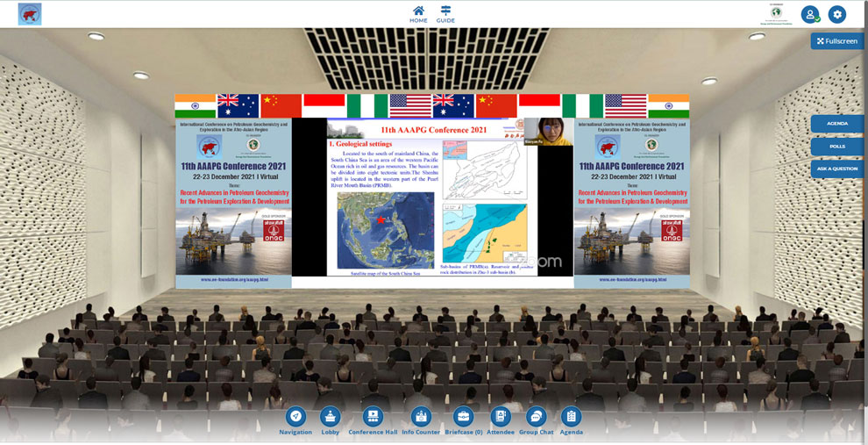The width and height of the screenshot is (868, 445).
Task: Open the Info Counter
Action: 421,421
